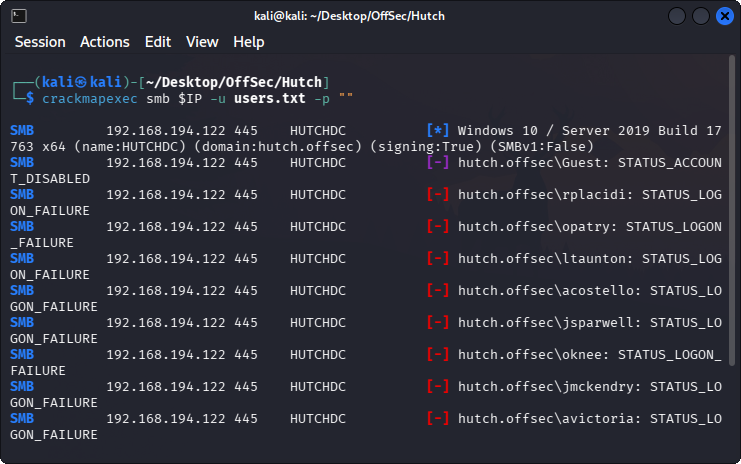The width and height of the screenshot is (741, 464).
Task: Open the Session menu
Action: tap(40, 42)
